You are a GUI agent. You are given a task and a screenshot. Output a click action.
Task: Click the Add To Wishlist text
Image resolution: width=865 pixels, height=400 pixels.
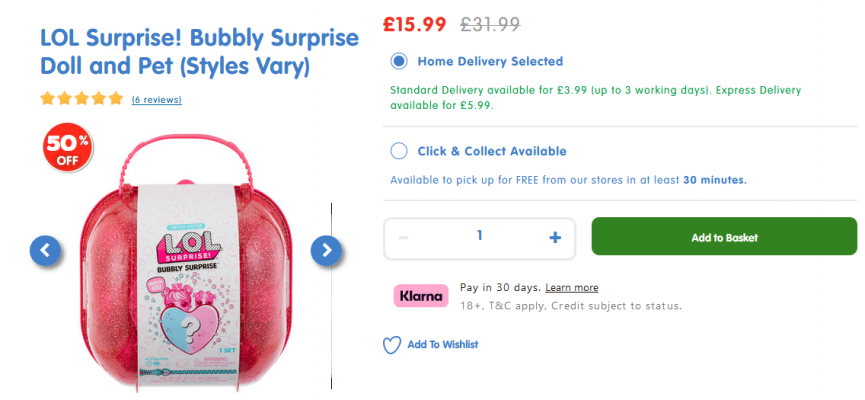443,344
